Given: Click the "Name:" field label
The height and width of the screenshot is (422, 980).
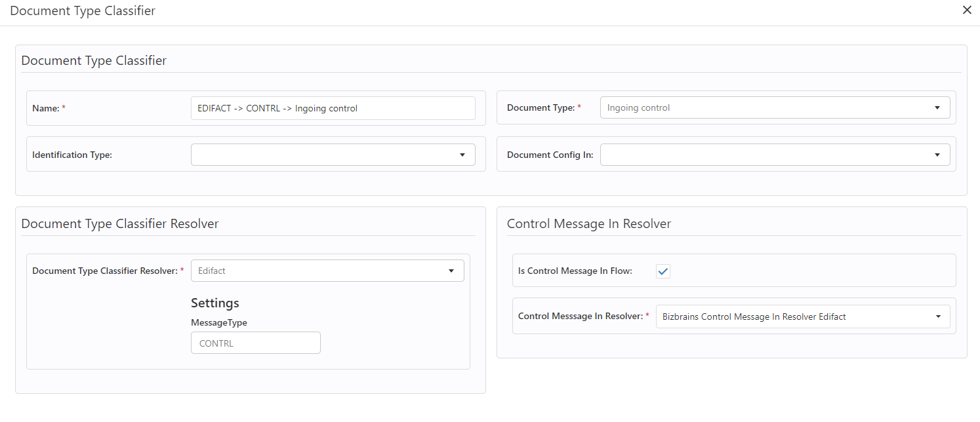Looking at the screenshot, I should pos(46,108).
